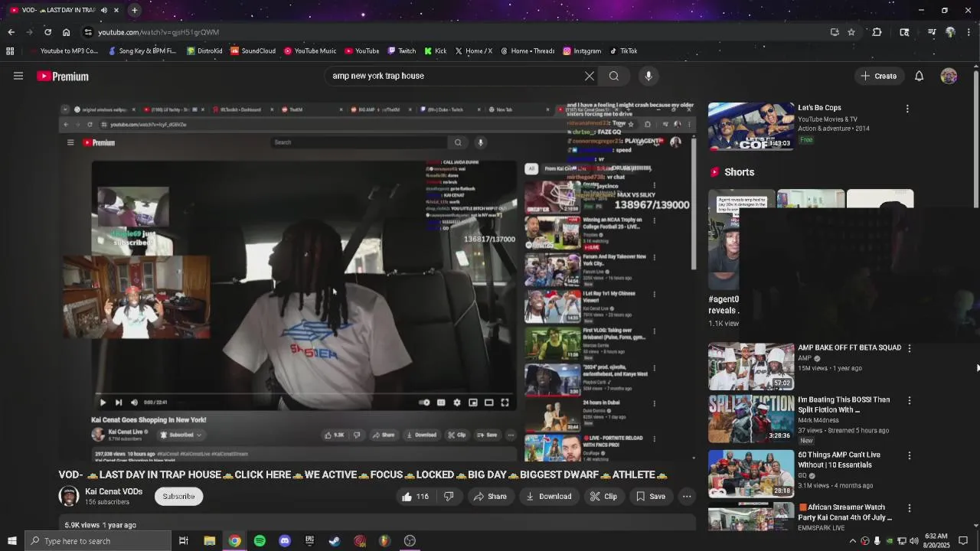This screenshot has height=551, width=980.
Task: Open options for AMP BAKE OFF video
Action: click(910, 348)
